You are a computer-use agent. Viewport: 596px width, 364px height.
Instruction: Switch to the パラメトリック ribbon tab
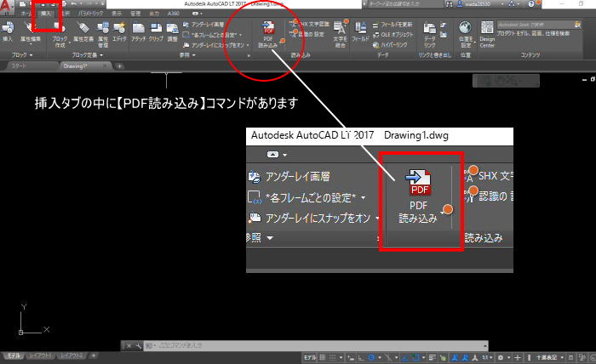point(90,14)
